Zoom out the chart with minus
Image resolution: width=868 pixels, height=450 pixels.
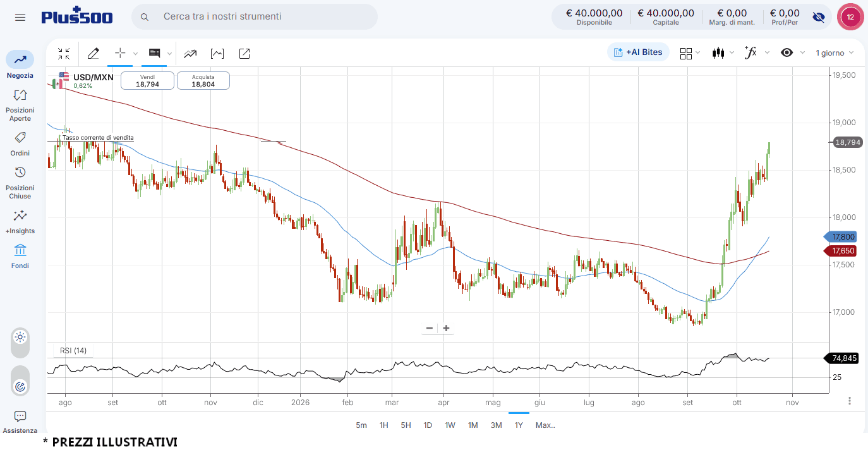430,328
